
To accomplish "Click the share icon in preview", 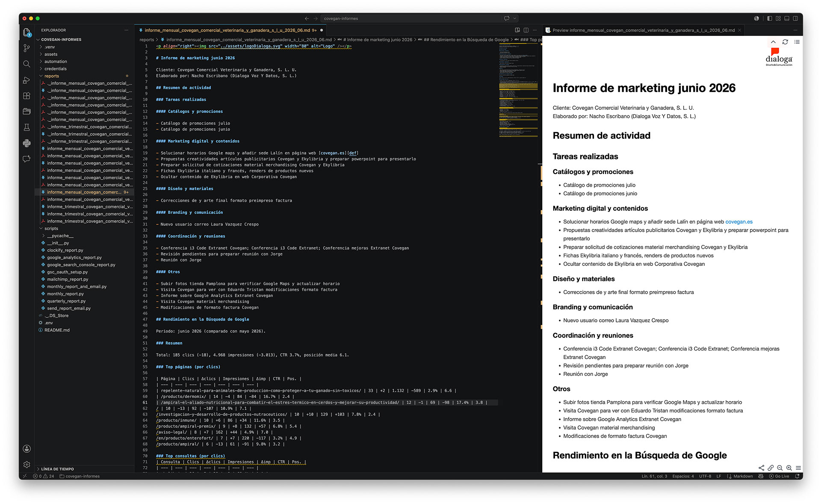I will coord(761,468).
